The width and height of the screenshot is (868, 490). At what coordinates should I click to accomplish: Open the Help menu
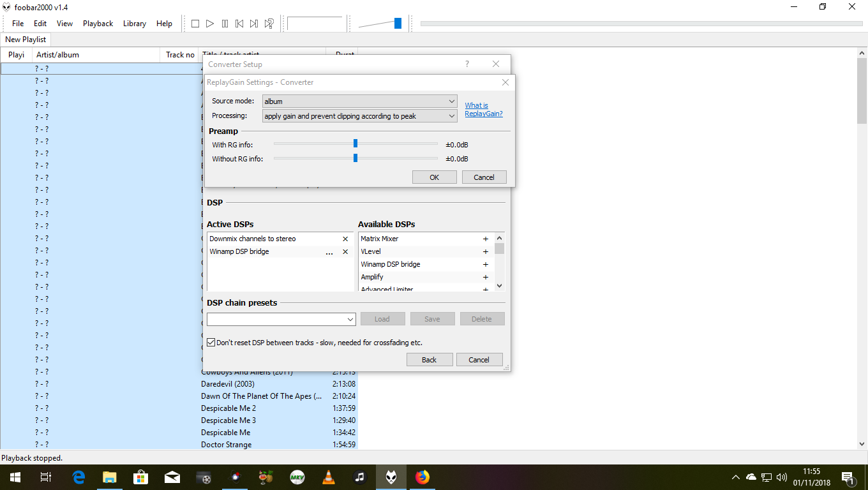pyautogui.click(x=164, y=24)
